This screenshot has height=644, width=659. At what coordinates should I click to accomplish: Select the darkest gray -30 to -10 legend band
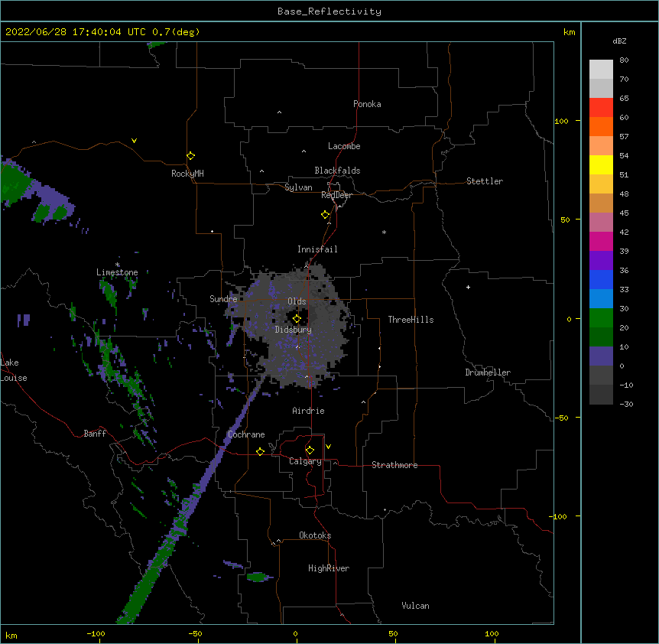tap(601, 395)
